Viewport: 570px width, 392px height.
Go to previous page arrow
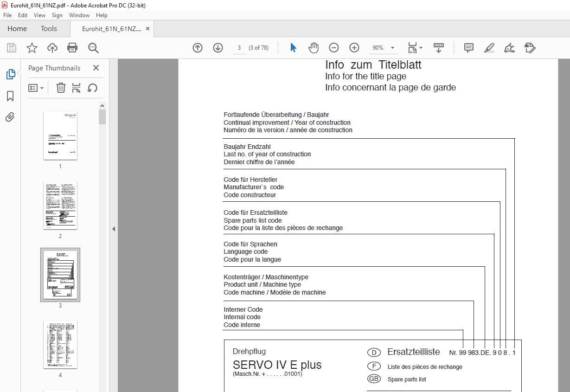198,48
